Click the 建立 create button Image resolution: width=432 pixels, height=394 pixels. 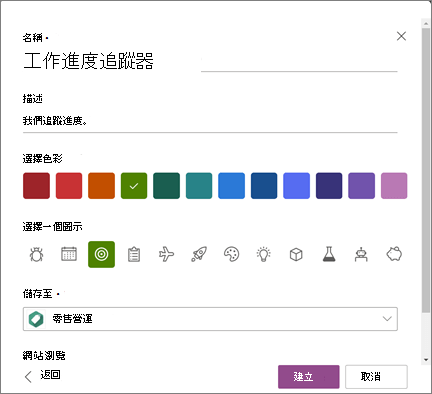tap(309, 377)
